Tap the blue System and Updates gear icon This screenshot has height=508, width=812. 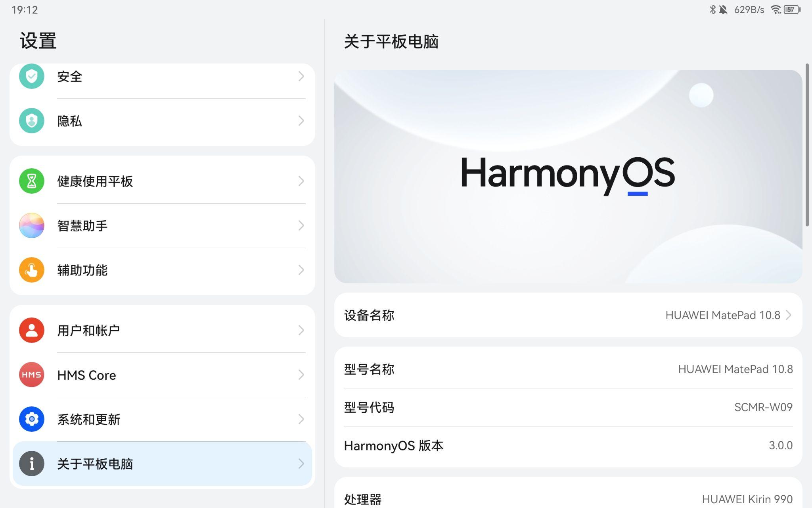(32, 419)
